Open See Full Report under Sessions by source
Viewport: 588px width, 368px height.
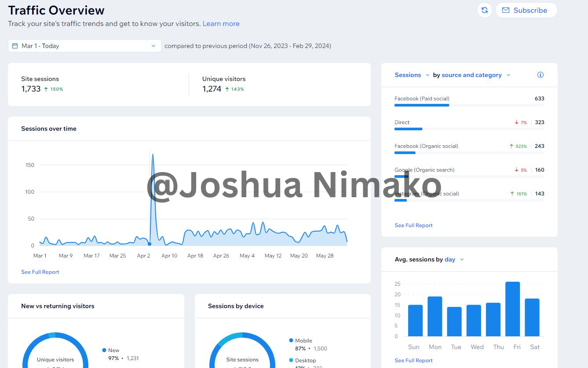pos(413,225)
